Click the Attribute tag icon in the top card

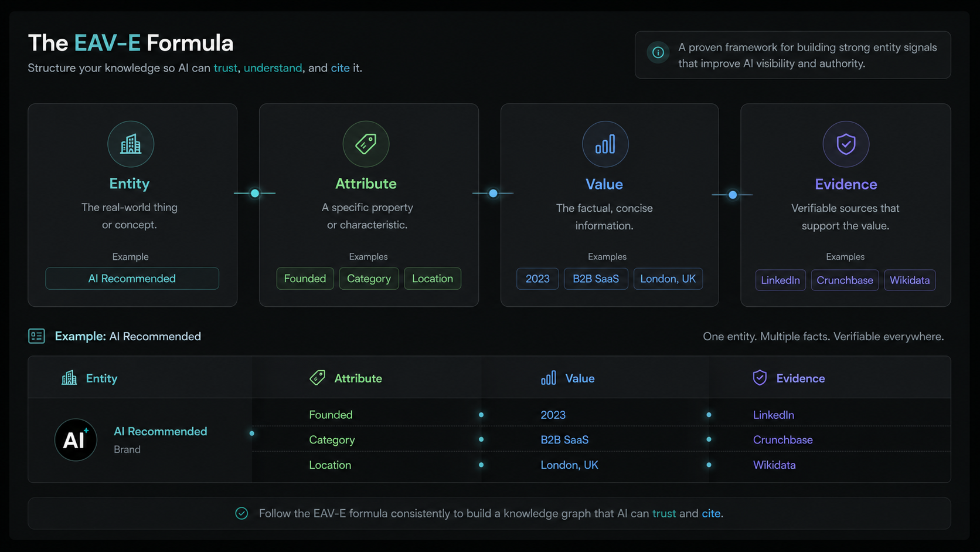[366, 144]
